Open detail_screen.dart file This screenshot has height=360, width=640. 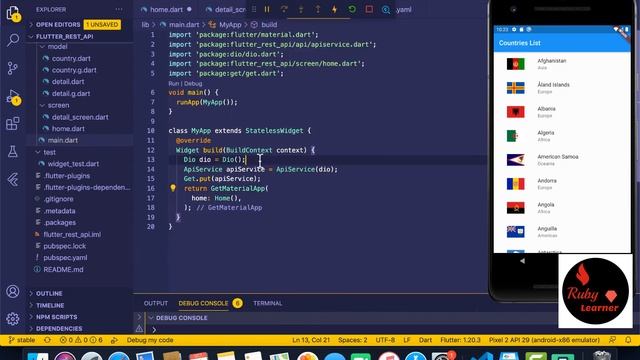pos(80,117)
